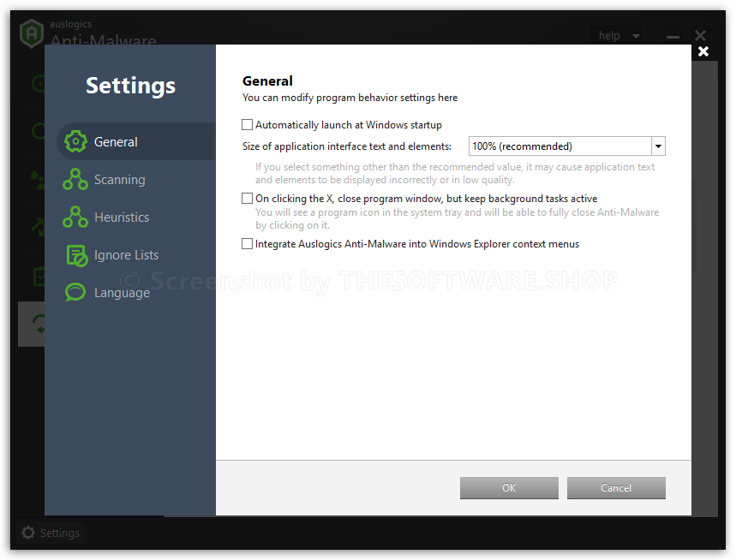Expand the help menu dropdown arrow
Screen dimensions: 736x560
(636, 36)
